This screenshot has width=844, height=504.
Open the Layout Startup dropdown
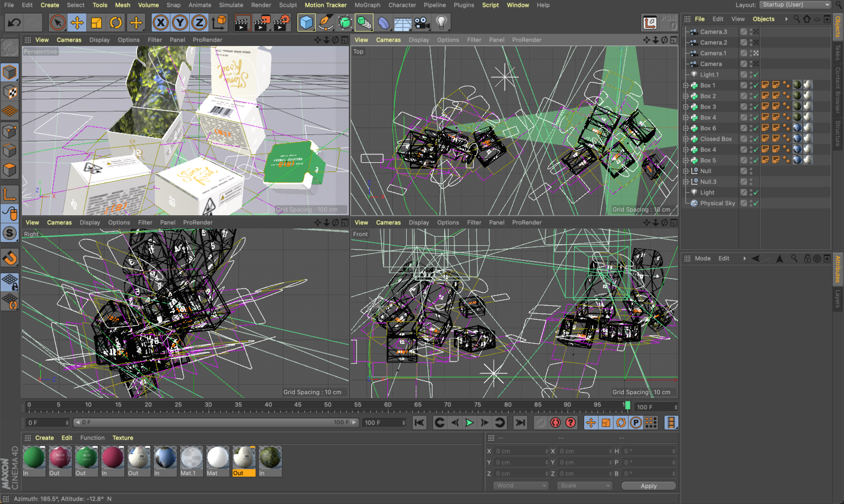click(x=795, y=5)
